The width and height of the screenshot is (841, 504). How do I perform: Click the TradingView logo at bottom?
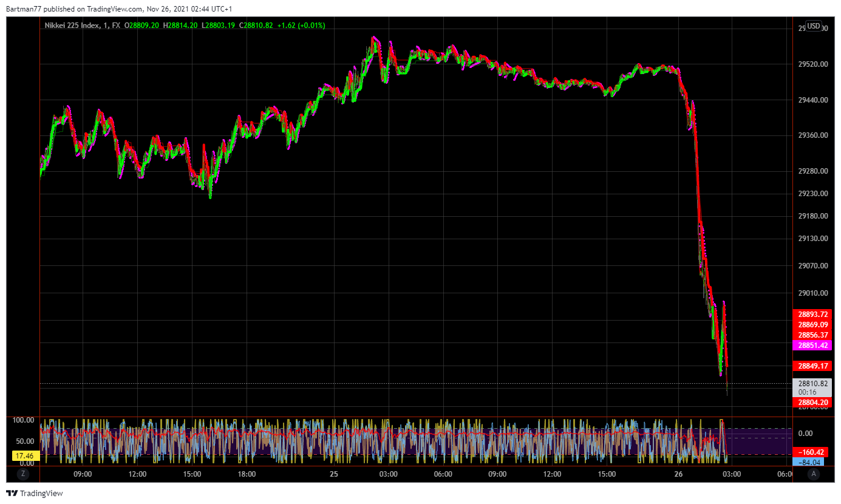click(x=35, y=493)
